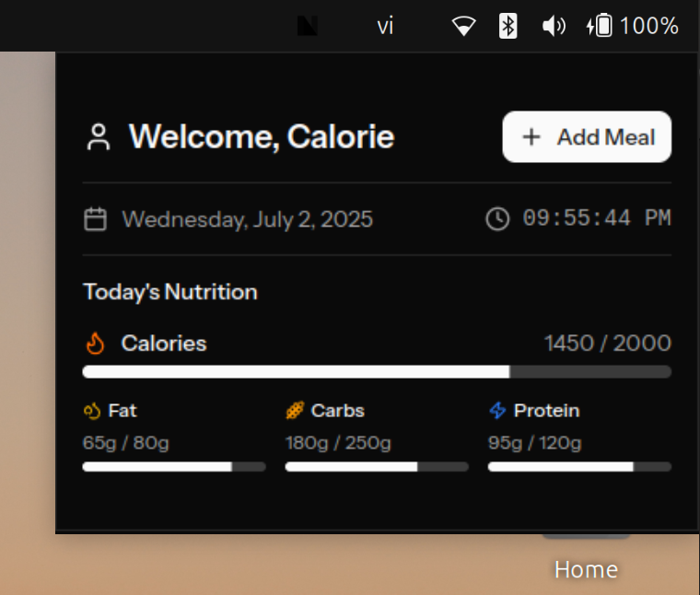Click the Protein lightning bolt icon
700x595 pixels.
[497, 411]
